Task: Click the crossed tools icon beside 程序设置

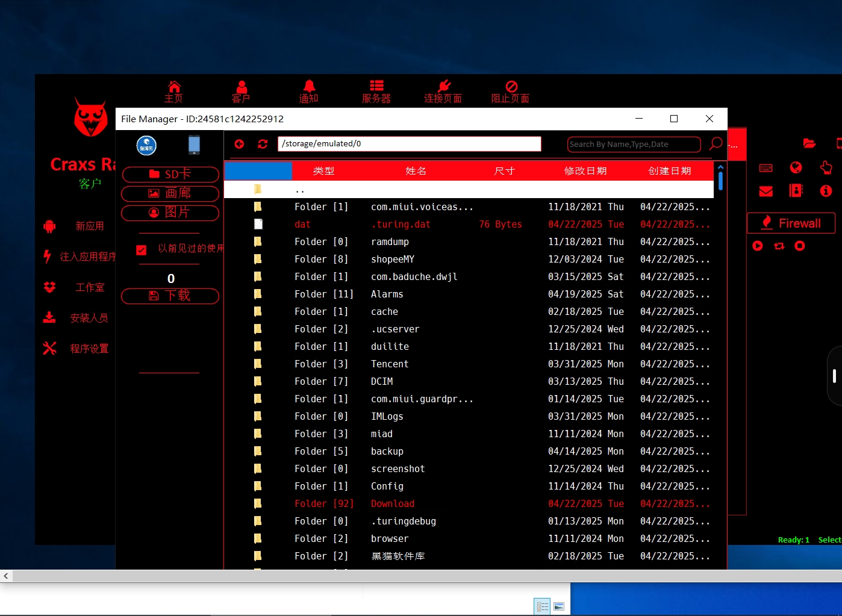Action: click(49, 348)
